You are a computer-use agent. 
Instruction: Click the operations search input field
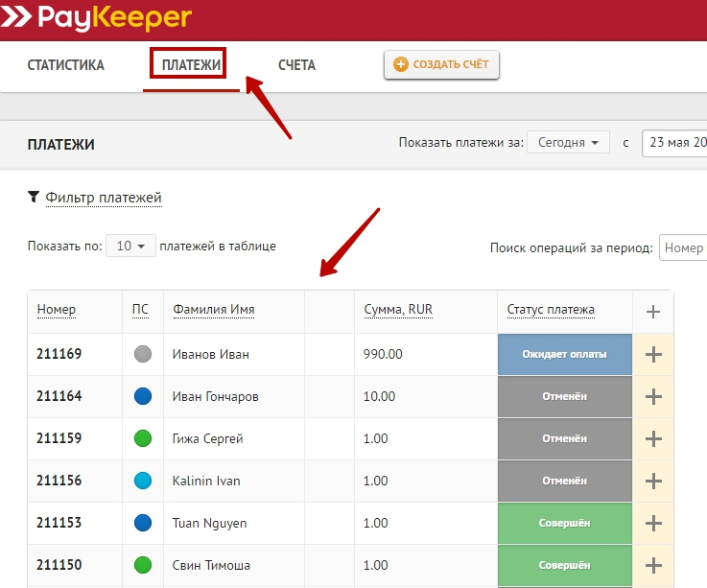682,247
